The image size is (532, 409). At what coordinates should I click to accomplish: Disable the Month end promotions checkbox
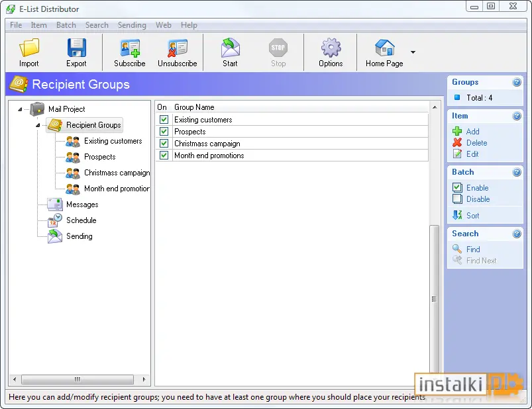pyautogui.click(x=164, y=156)
